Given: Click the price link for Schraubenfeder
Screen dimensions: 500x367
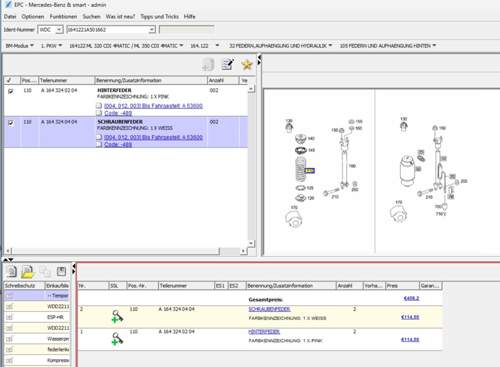Looking at the screenshot, I should pyautogui.click(x=410, y=317).
